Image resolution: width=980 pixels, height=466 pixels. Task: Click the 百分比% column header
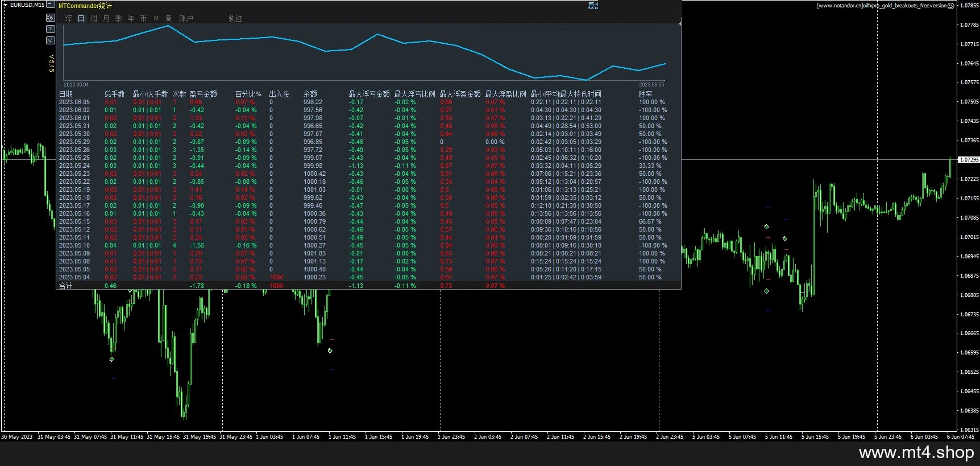[x=248, y=94]
